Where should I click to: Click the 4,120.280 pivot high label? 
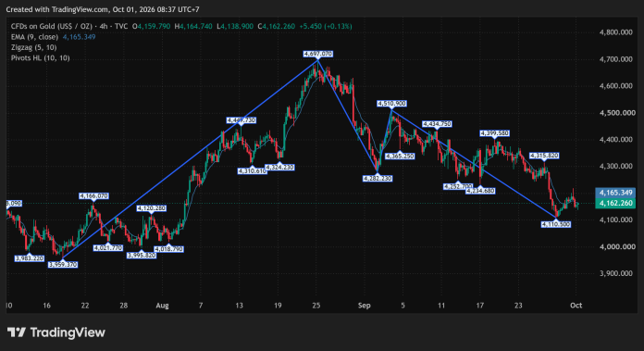click(x=152, y=208)
